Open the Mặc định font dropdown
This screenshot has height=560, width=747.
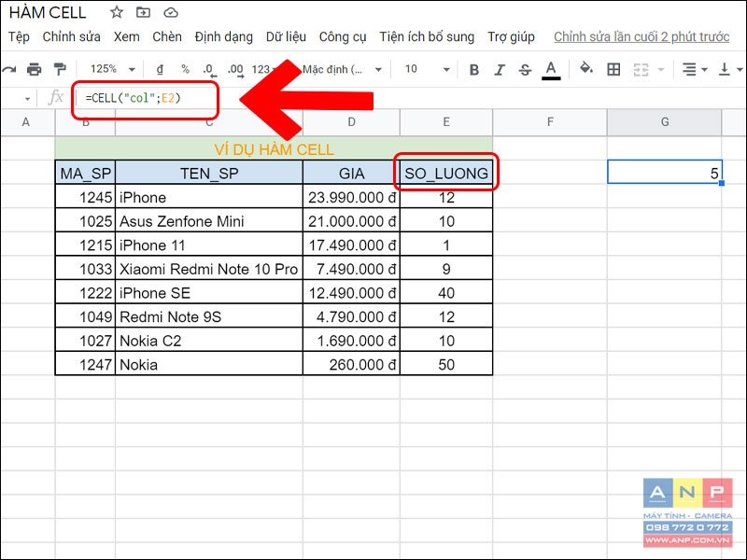[342, 69]
